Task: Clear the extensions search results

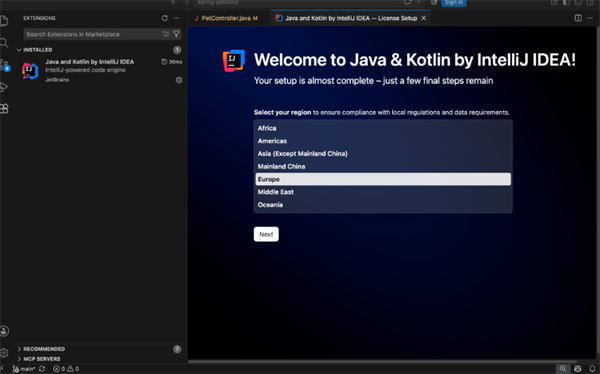Action: [x=166, y=34]
